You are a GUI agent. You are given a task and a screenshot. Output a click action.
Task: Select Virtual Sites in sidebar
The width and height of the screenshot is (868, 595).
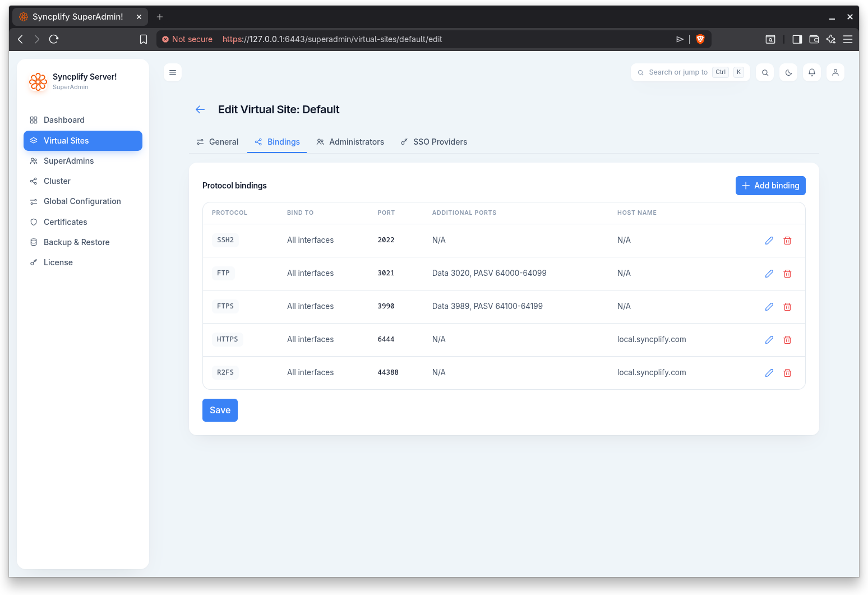tap(83, 141)
